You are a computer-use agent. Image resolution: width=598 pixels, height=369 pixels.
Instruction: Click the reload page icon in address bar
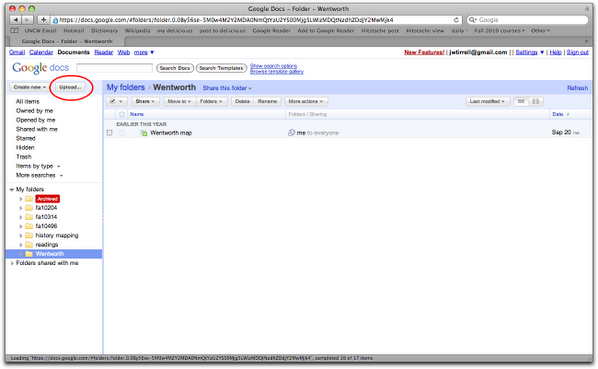[456, 20]
